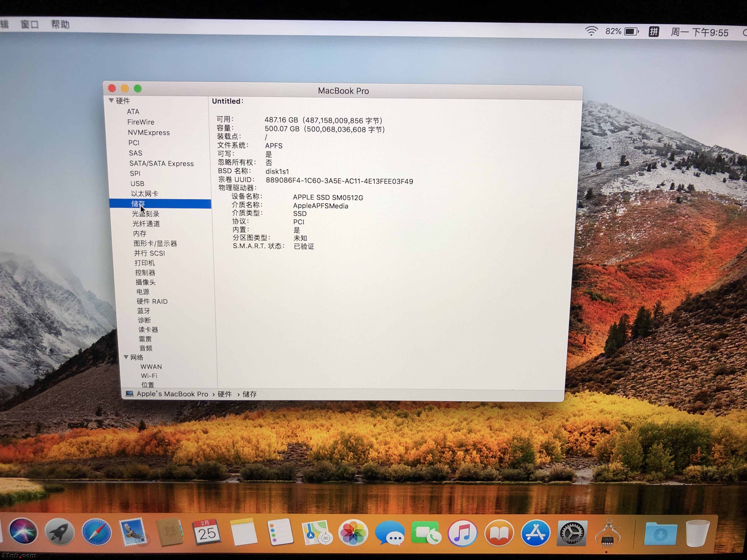
Task: Select NVMExpress in the sidebar
Action: point(149,133)
